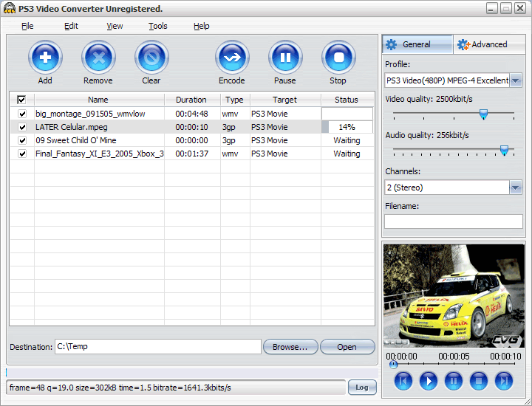Viewport: 532px width, 406px height.
Task: Toggle checkbox for 09 Sweet Child O' Mine
Action: coord(22,140)
